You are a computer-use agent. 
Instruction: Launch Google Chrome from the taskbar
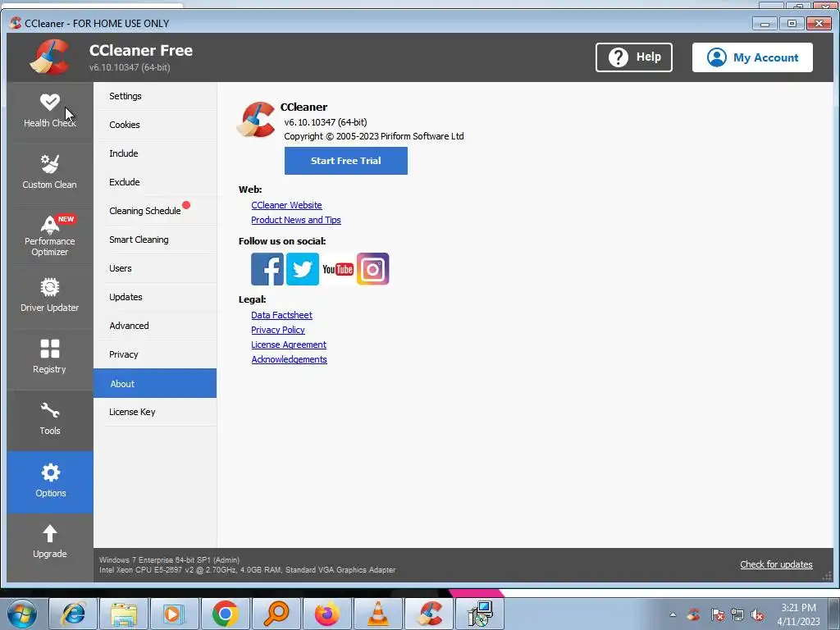(225, 614)
